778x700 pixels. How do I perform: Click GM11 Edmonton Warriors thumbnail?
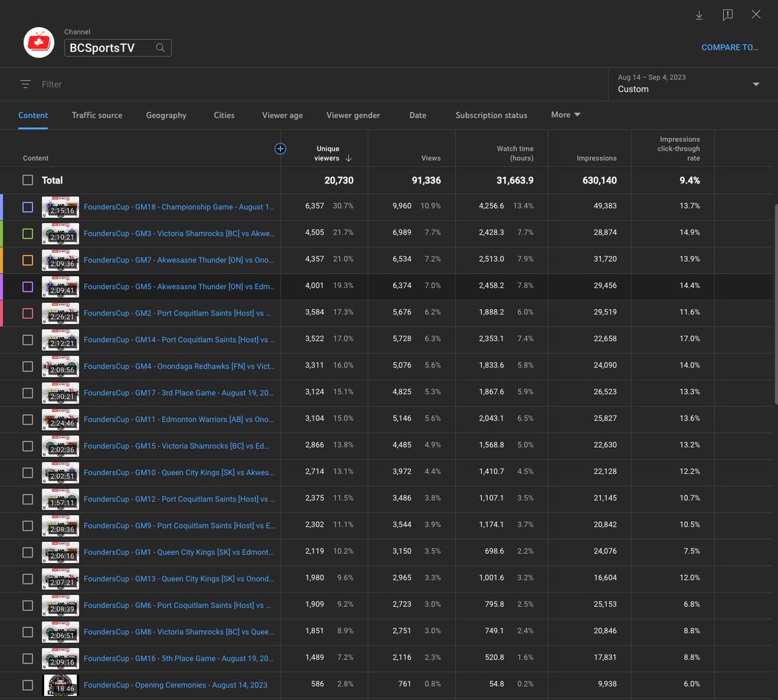click(61, 419)
